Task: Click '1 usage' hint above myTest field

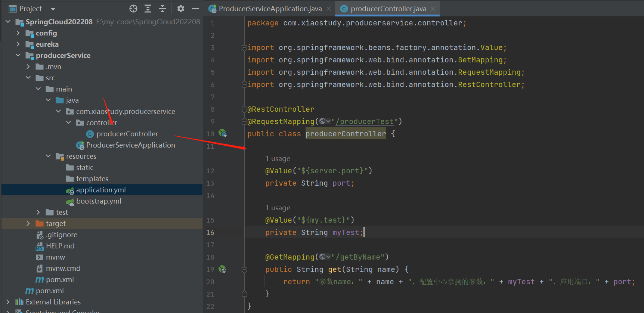Action: click(x=278, y=208)
